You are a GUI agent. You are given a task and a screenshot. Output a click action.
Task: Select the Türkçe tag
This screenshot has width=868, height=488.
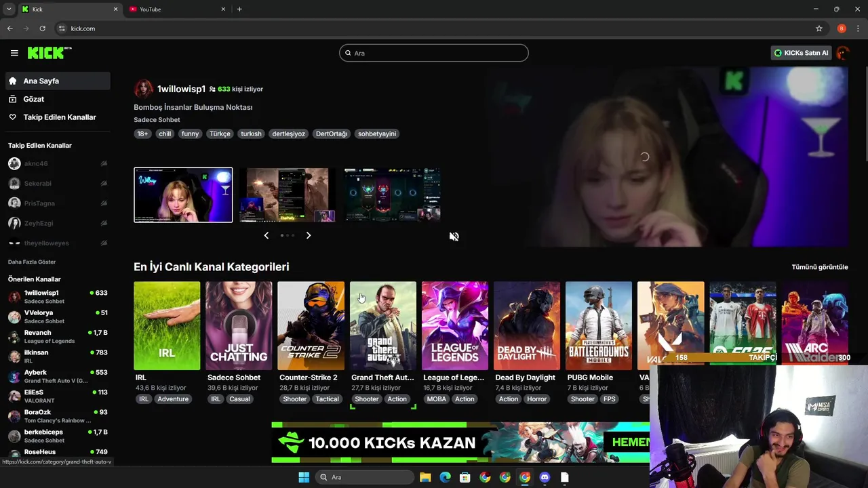220,134
